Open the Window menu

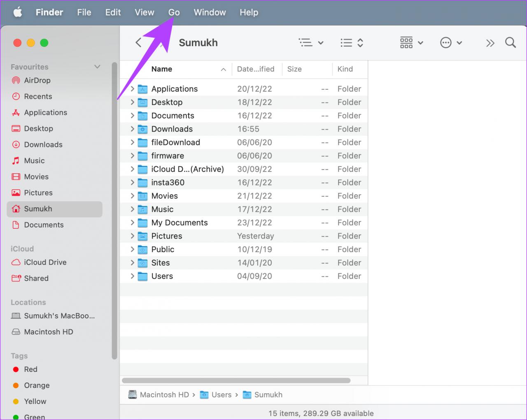coord(210,12)
